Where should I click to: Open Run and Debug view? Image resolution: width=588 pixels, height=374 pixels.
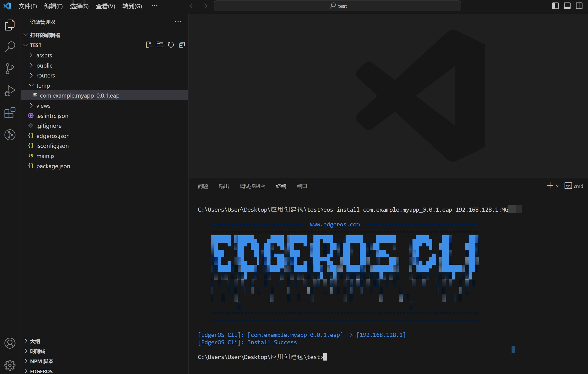10,91
